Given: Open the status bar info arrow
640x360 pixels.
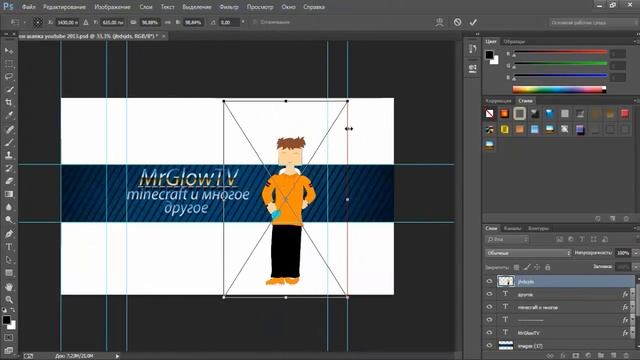Looking at the screenshot, I should point(117,356).
